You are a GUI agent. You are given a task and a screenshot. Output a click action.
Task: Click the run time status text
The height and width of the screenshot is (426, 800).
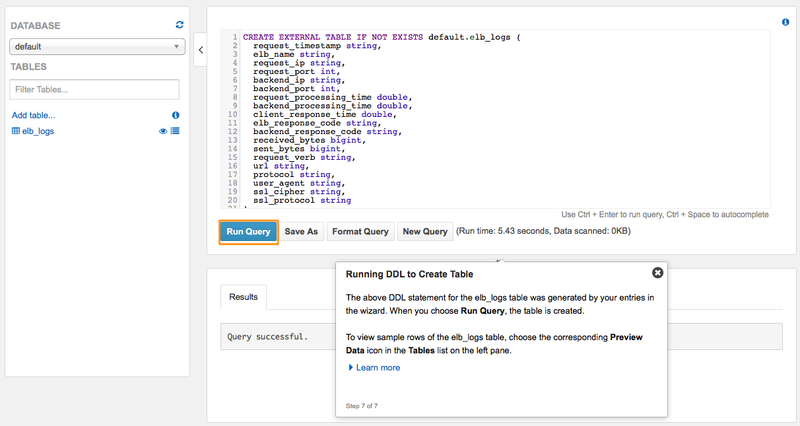click(x=543, y=231)
